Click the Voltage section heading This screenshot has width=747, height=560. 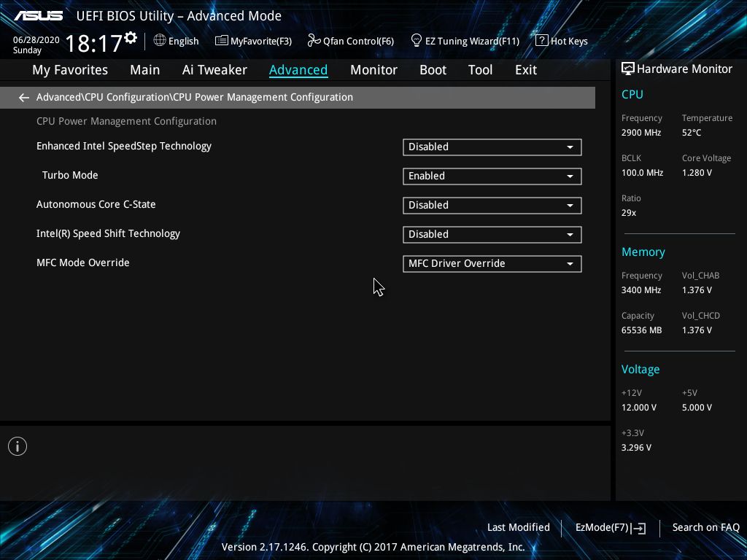[640, 370]
